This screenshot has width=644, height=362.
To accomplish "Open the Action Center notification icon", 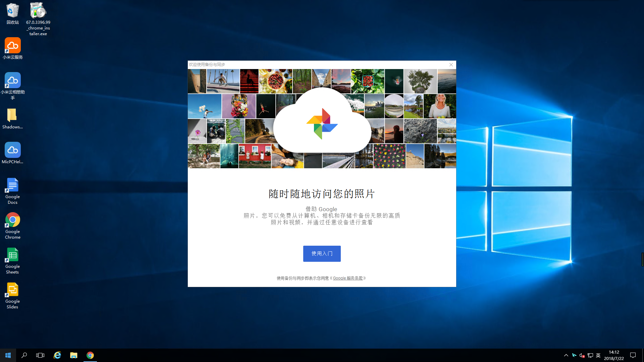I will [633, 355].
